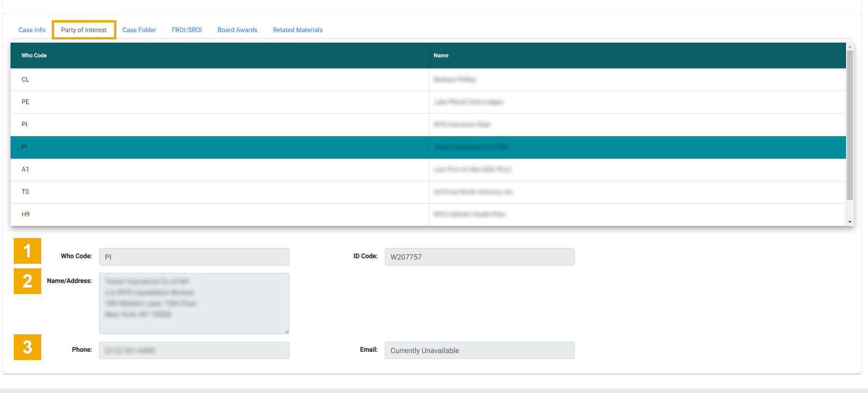Screen dimensions: 868x393
Task: Open the FROI/SROI tab
Action: (x=186, y=30)
